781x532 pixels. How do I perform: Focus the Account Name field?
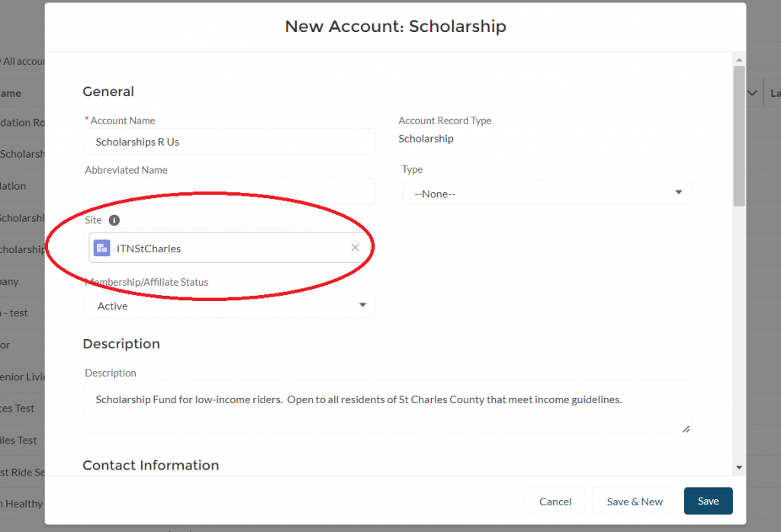(x=230, y=142)
